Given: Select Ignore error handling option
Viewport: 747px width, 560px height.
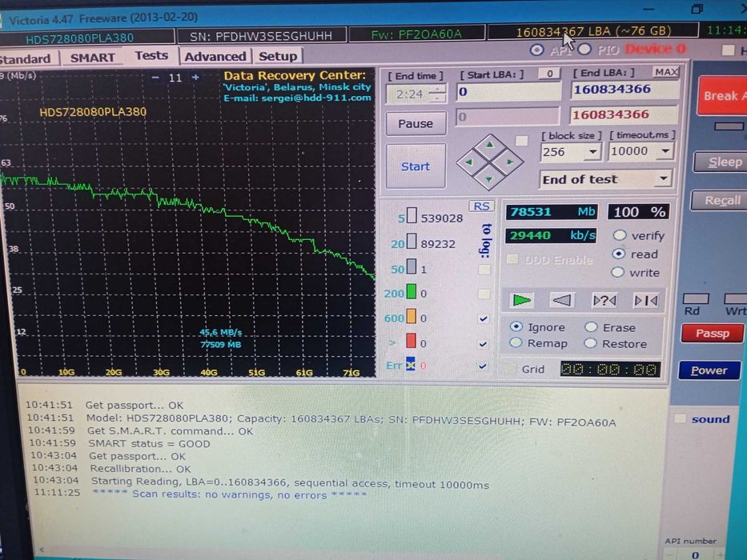Looking at the screenshot, I should point(516,326).
